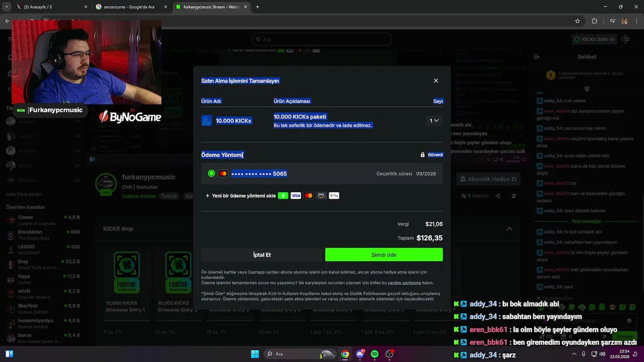Click the green 'Şimdi öde' button

pyautogui.click(x=384, y=255)
